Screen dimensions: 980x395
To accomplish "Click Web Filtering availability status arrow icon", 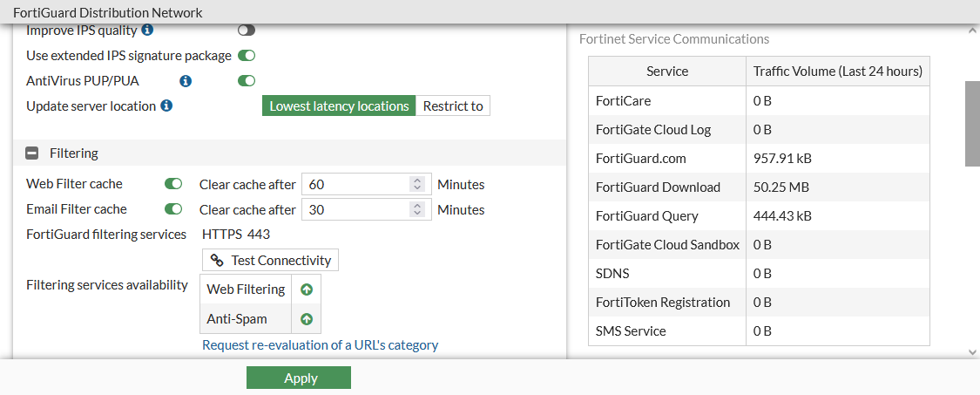I will [x=307, y=289].
